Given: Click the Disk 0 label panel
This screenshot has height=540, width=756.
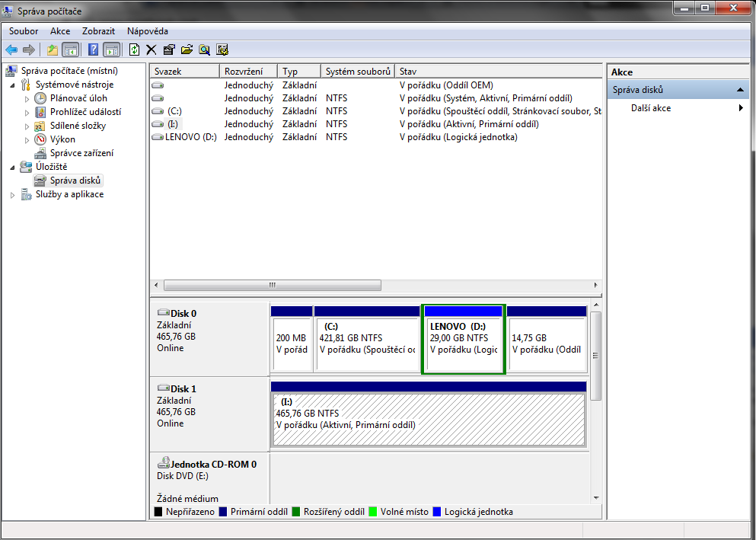Looking at the screenshot, I should [209, 339].
